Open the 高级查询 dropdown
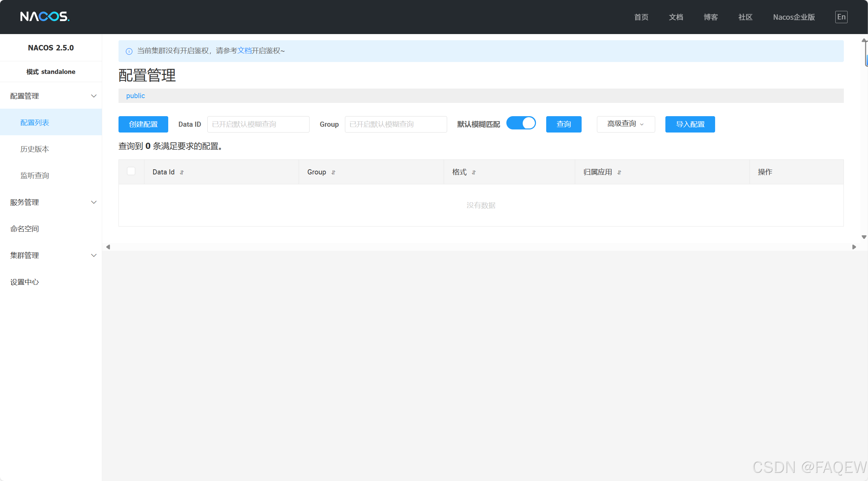The width and height of the screenshot is (868, 481). pyautogui.click(x=626, y=124)
